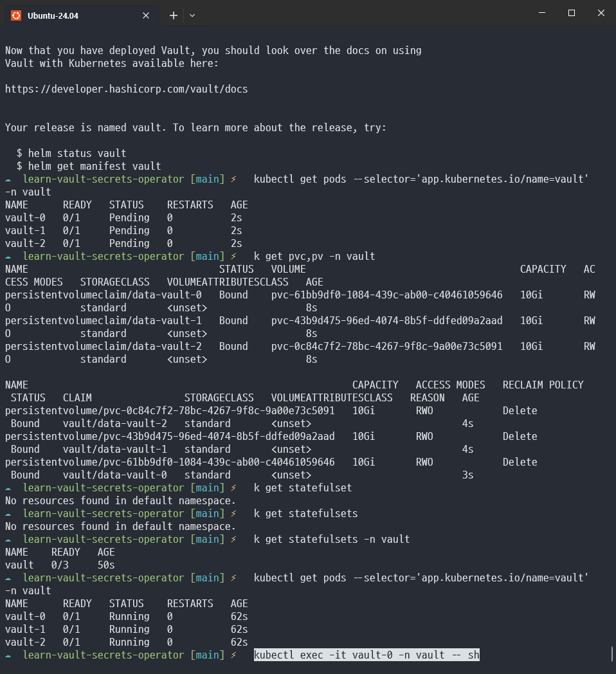This screenshot has height=674, width=616.
Task: Click vault/data-vault-1 claim value
Action: pyautogui.click(x=114, y=449)
